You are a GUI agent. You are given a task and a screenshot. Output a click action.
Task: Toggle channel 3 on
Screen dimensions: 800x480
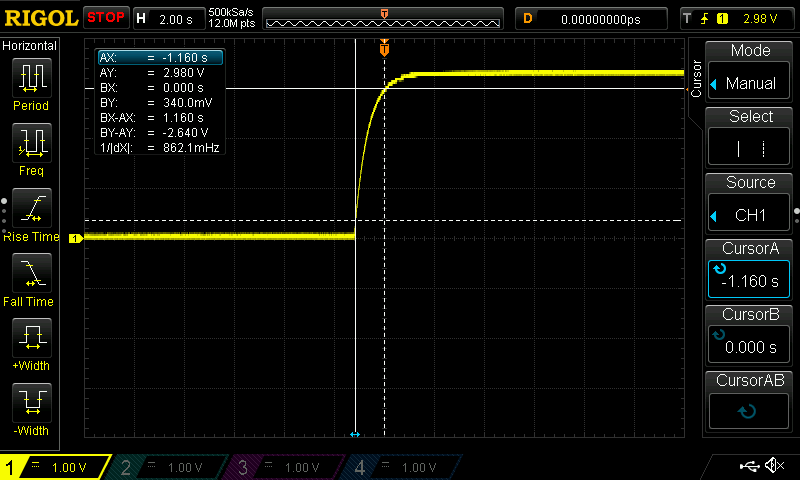click(x=288, y=467)
